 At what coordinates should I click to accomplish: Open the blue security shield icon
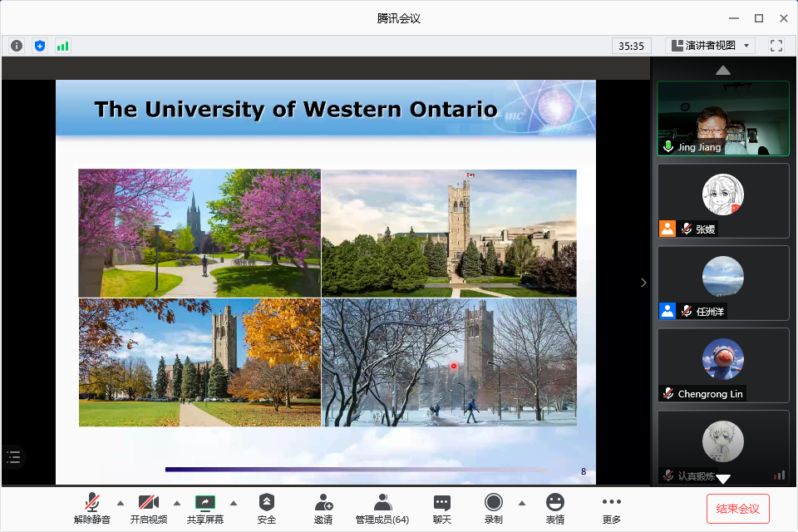pos(40,46)
